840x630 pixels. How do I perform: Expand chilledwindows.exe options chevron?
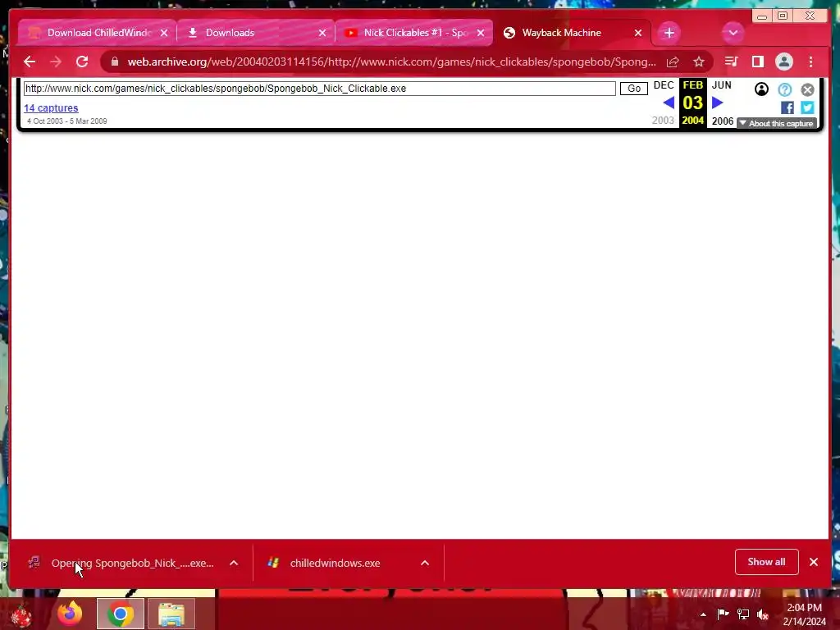425,563
